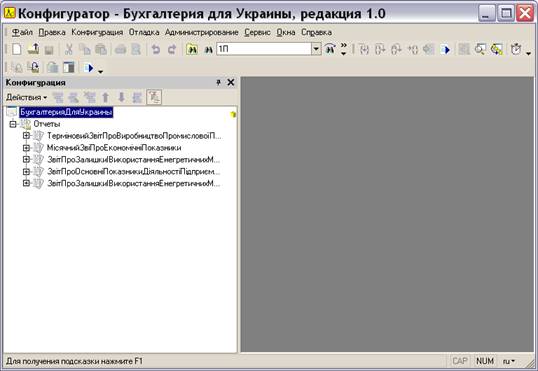Click the Undo arrow icon

point(156,49)
